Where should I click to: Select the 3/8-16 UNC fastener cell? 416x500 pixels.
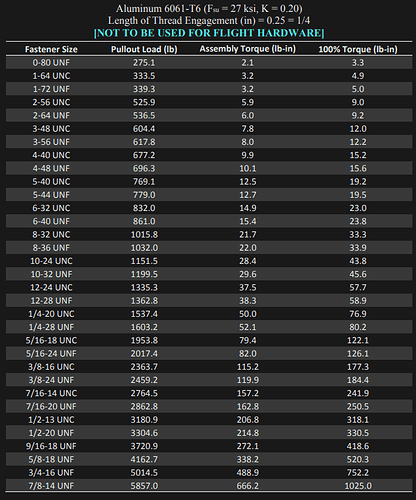[x=51, y=367]
